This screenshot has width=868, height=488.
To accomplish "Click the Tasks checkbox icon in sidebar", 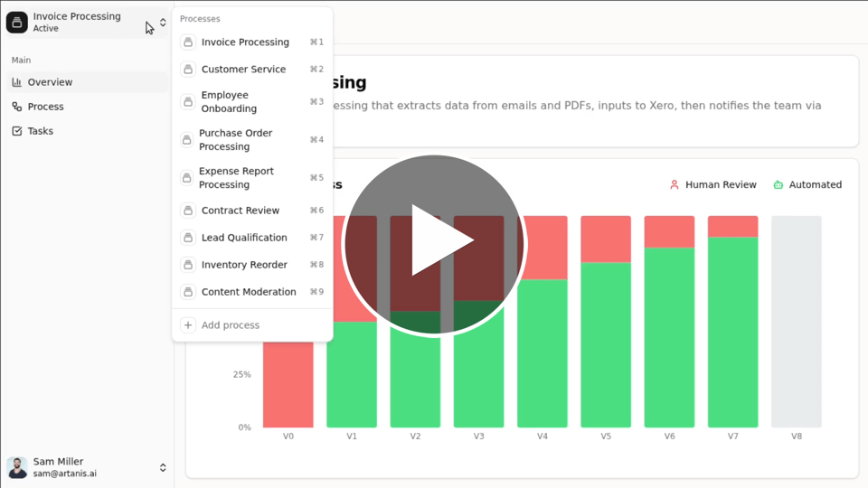I will click(x=17, y=131).
